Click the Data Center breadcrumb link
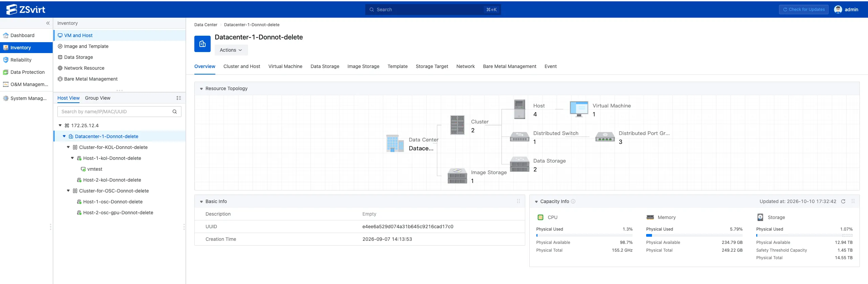868x284 pixels. click(206, 25)
